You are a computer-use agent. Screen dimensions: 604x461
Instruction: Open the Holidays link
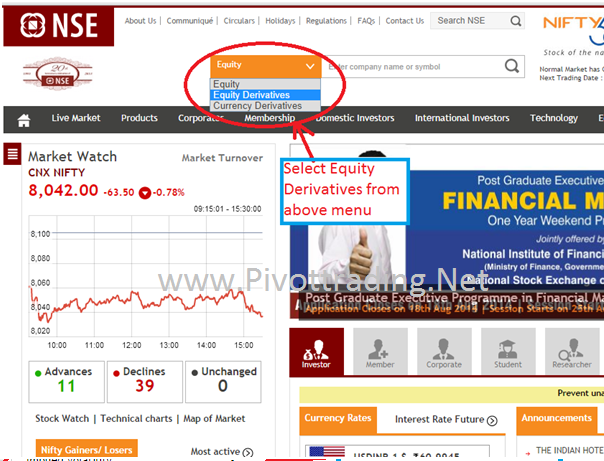click(x=280, y=21)
